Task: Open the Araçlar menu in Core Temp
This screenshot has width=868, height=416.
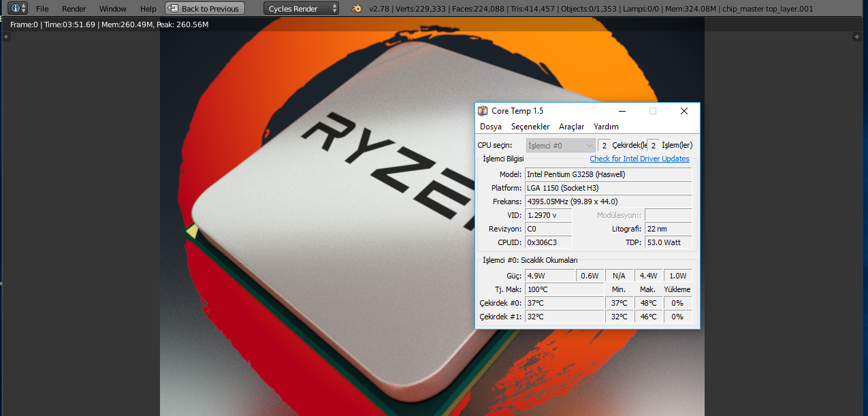Action: click(572, 127)
